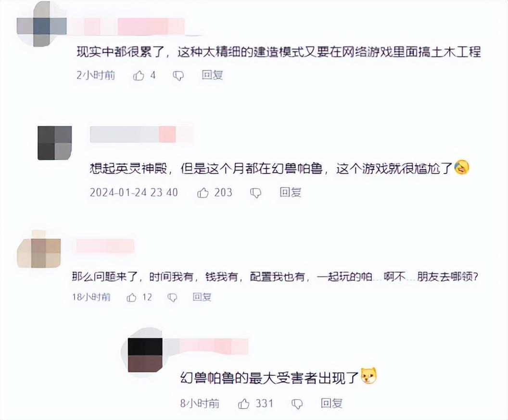Reply to the 8小时前 comment
Screen dimensions: 508x420
tap(332, 403)
